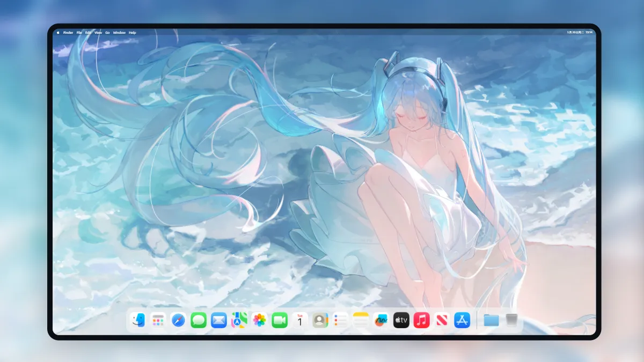Open the Freeform app

(x=381, y=321)
